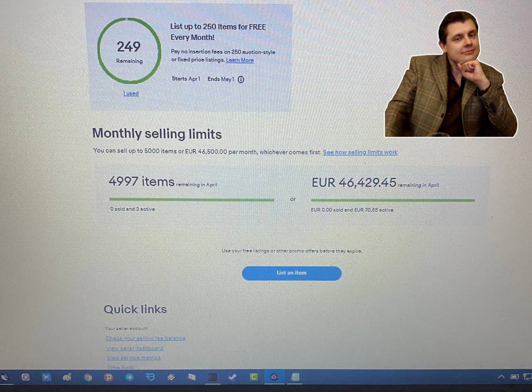Open Google Chrome from the taskbar
This screenshot has height=392, width=532.
88,377
